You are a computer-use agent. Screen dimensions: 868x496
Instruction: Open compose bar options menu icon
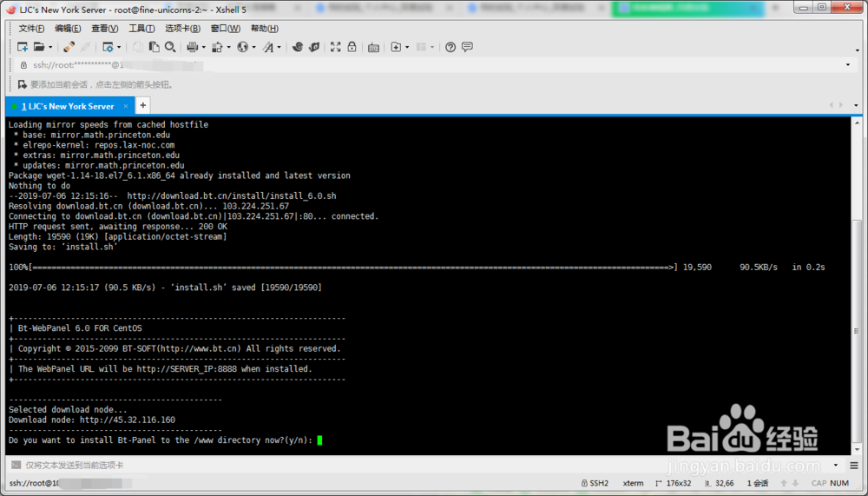pos(854,466)
